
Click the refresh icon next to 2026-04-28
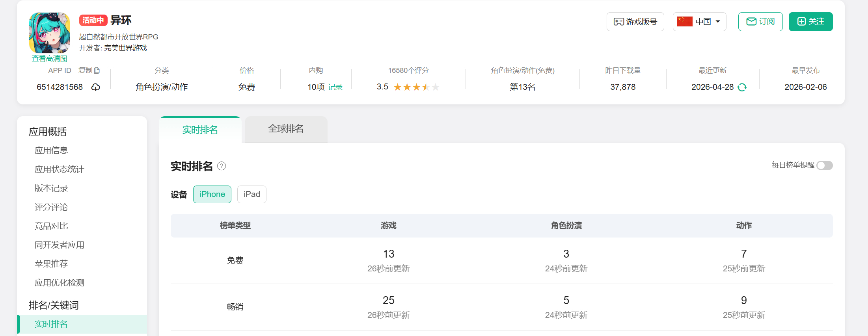point(742,87)
